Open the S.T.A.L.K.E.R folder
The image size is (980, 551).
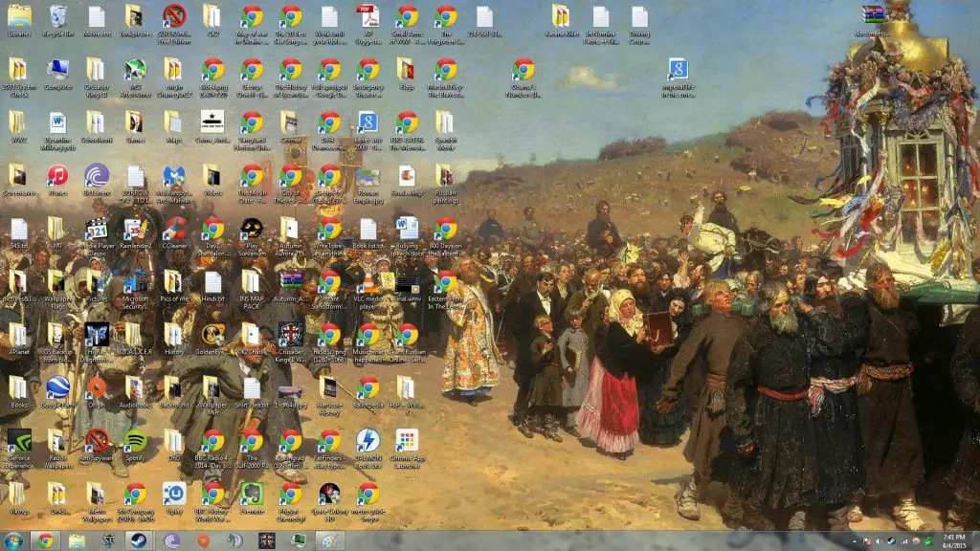135,340
